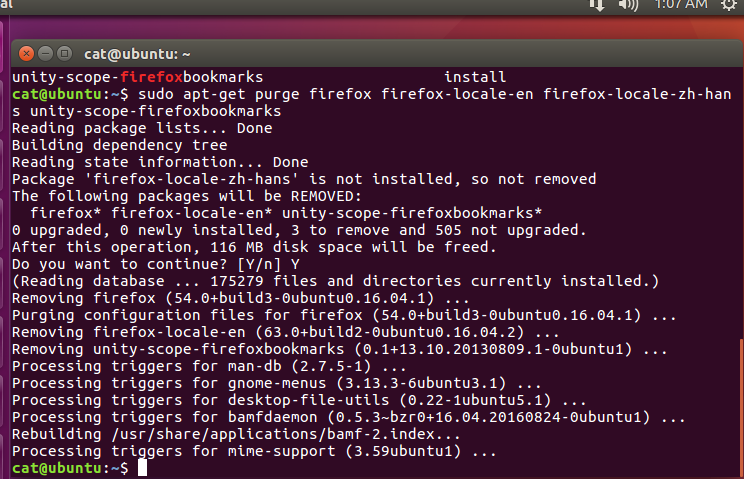Close the cat@ubuntu terminal window
Screen dimensions: 744x479
click(27, 54)
